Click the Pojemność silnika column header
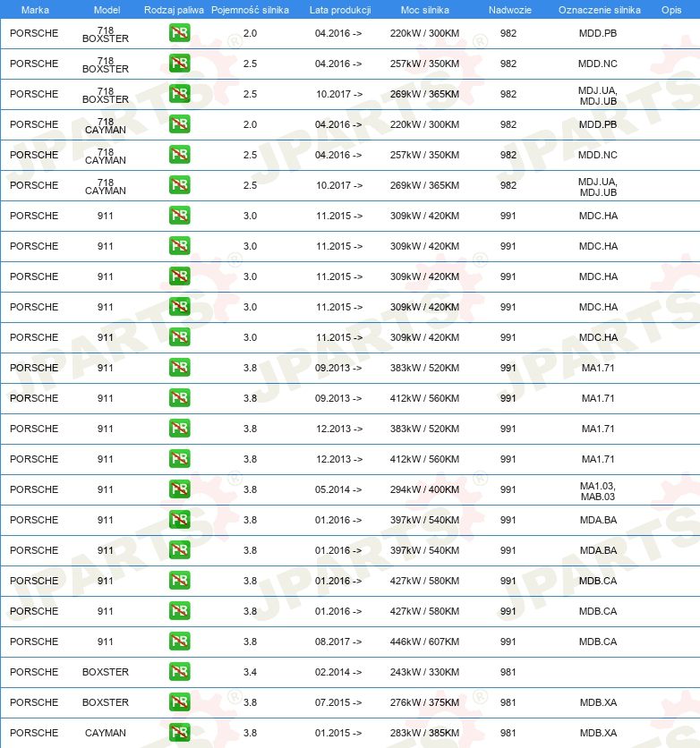700x748 pixels. pyautogui.click(x=250, y=10)
